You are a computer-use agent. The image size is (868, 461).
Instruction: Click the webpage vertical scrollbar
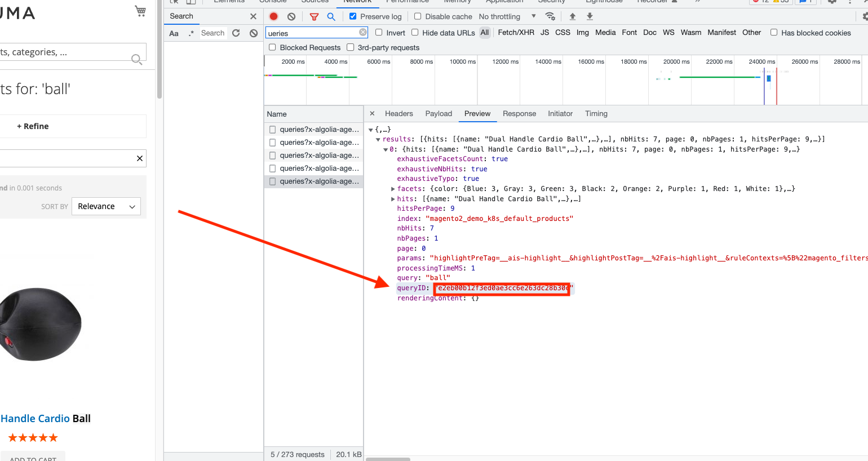pyautogui.click(x=160, y=50)
